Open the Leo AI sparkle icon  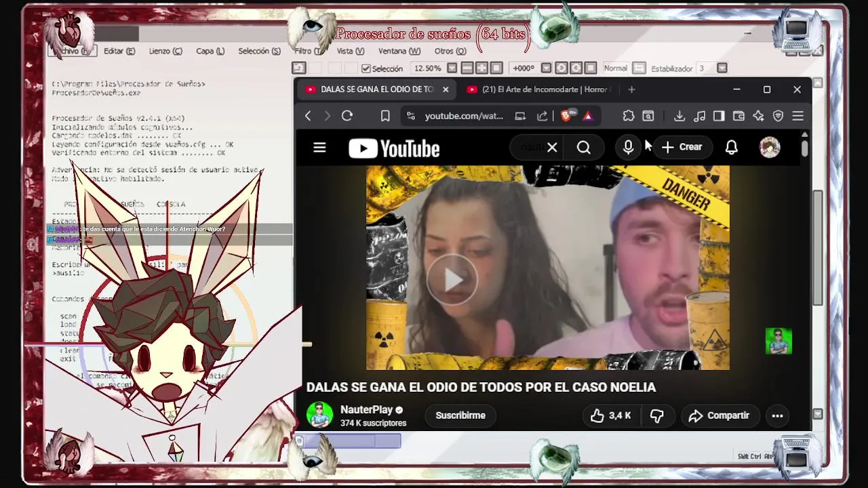tap(758, 116)
